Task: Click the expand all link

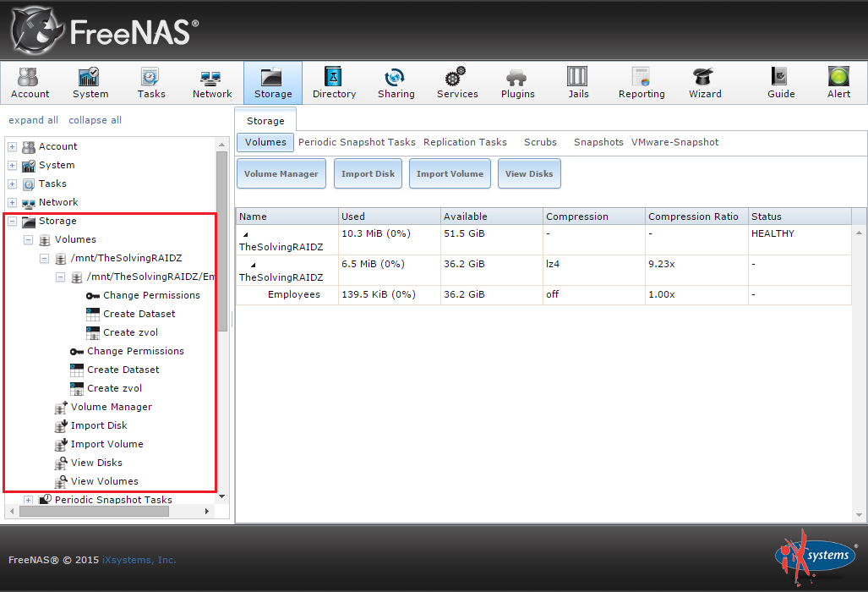Action: tap(33, 120)
